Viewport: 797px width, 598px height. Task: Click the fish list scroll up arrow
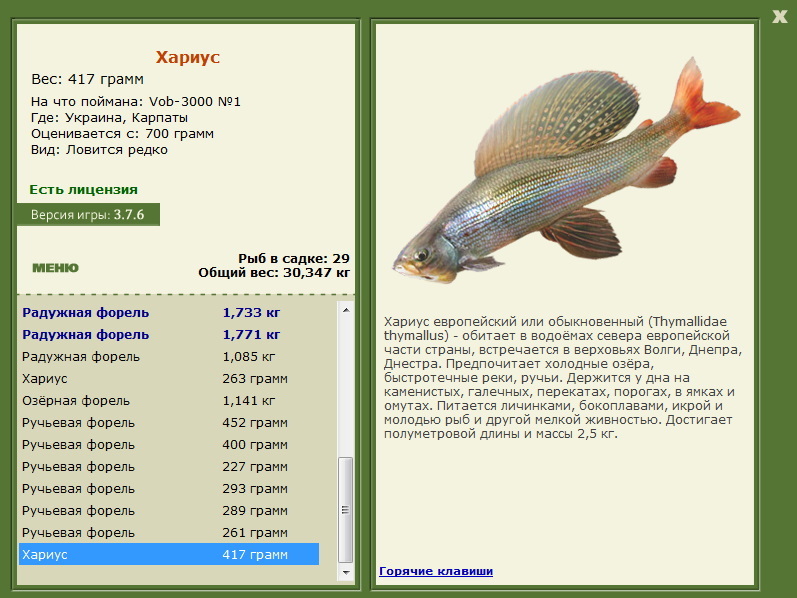pos(346,310)
